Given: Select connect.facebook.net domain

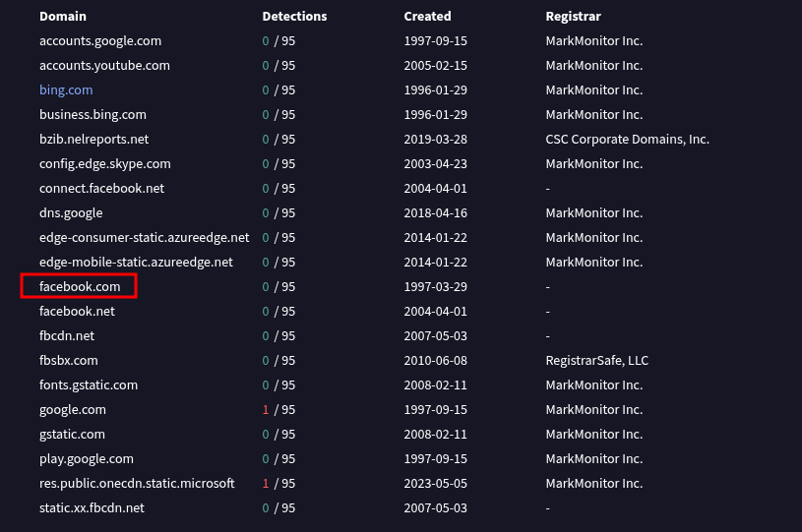Looking at the screenshot, I should pos(101,188).
